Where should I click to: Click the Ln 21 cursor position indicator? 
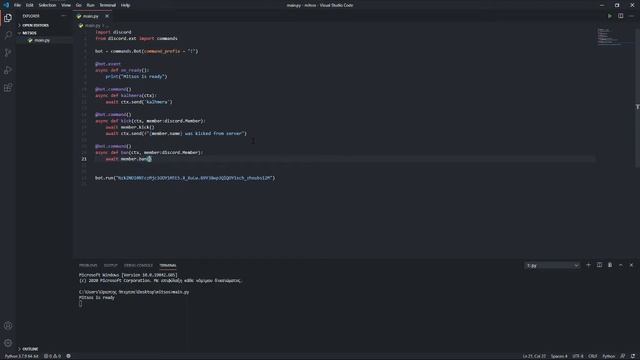(x=534, y=356)
